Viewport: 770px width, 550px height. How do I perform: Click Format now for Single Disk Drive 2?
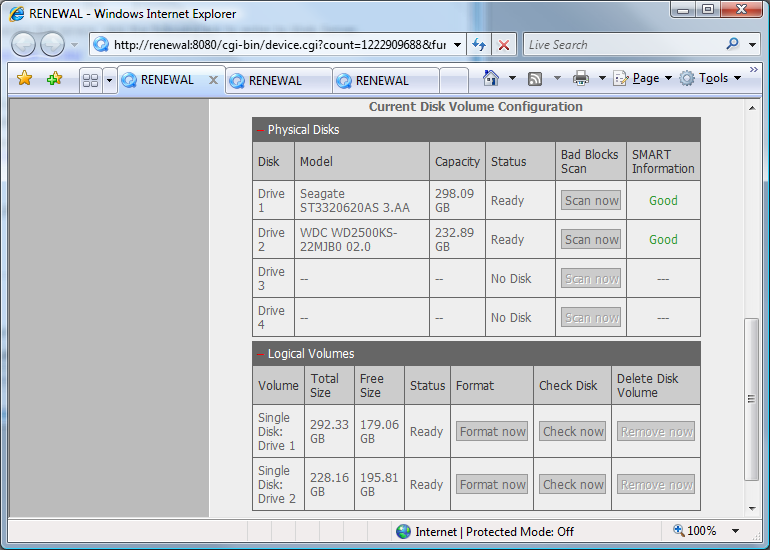(492, 485)
